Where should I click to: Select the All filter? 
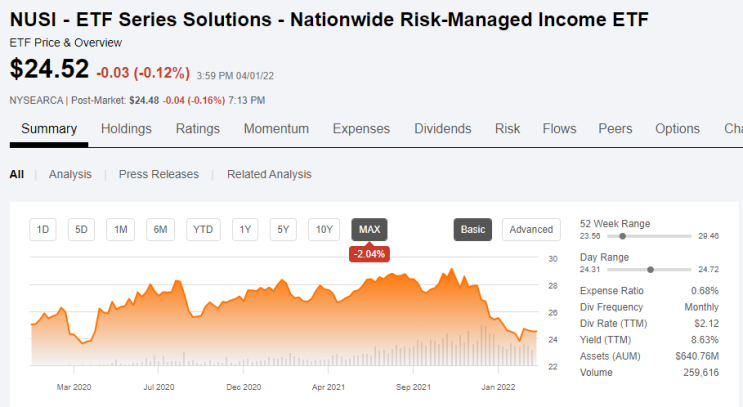coord(17,174)
